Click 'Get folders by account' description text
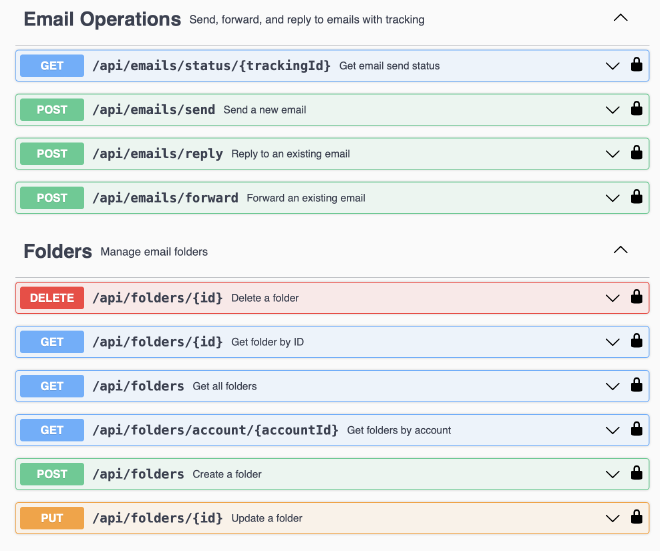This screenshot has height=551, width=660. pyautogui.click(x=399, y=430)
